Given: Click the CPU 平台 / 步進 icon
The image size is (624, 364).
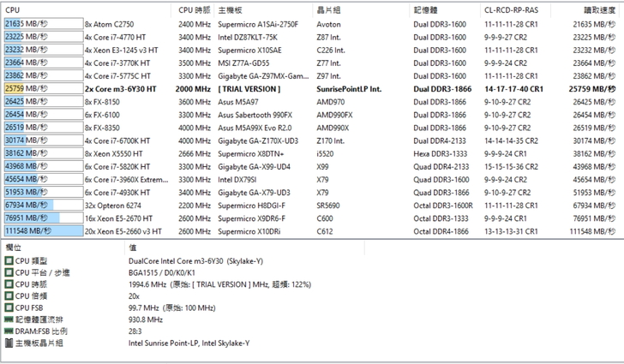Looking at the screenshot, I should (9, 272).
